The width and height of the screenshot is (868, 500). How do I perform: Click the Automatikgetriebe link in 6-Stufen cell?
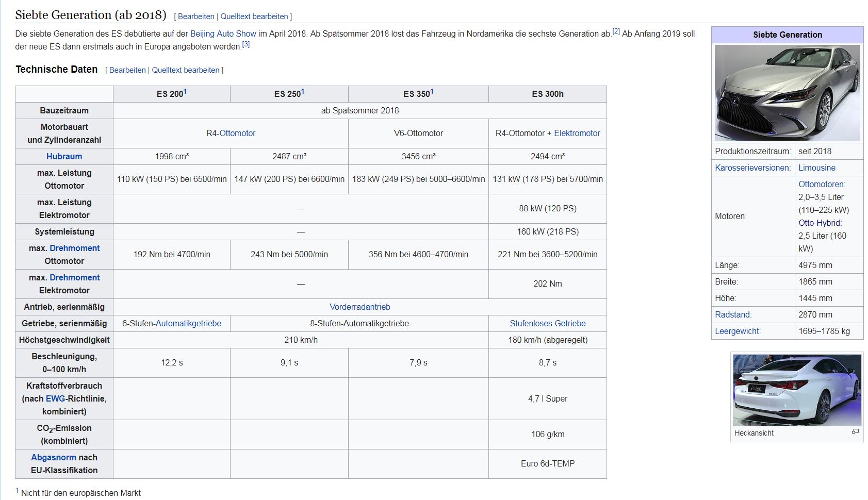(x=188, y=323)
